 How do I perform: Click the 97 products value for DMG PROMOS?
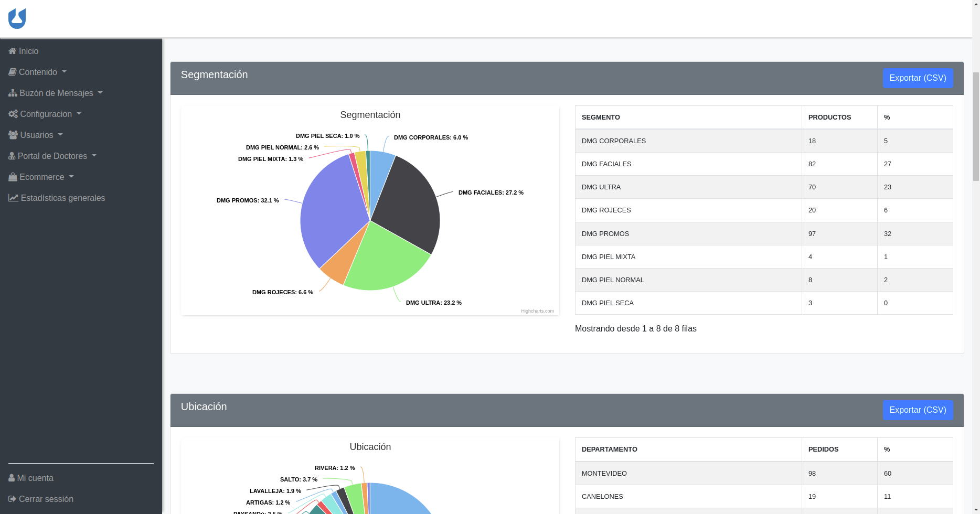(x=839, y=233)
